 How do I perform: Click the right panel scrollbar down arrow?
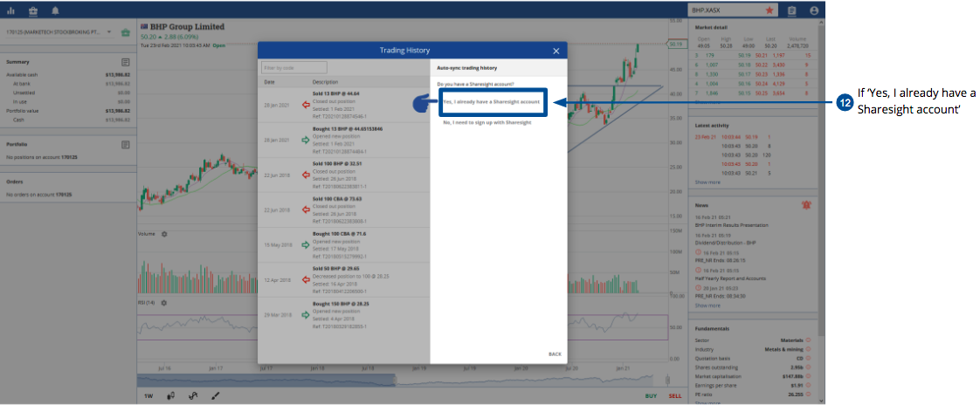coord(821,400)
